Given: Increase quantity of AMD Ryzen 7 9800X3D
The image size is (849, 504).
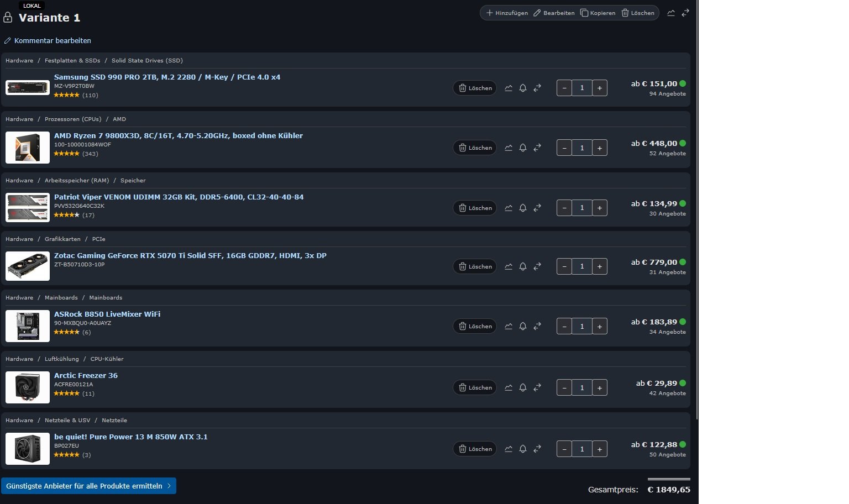Looking at the screenshot, I should (600, 148).
